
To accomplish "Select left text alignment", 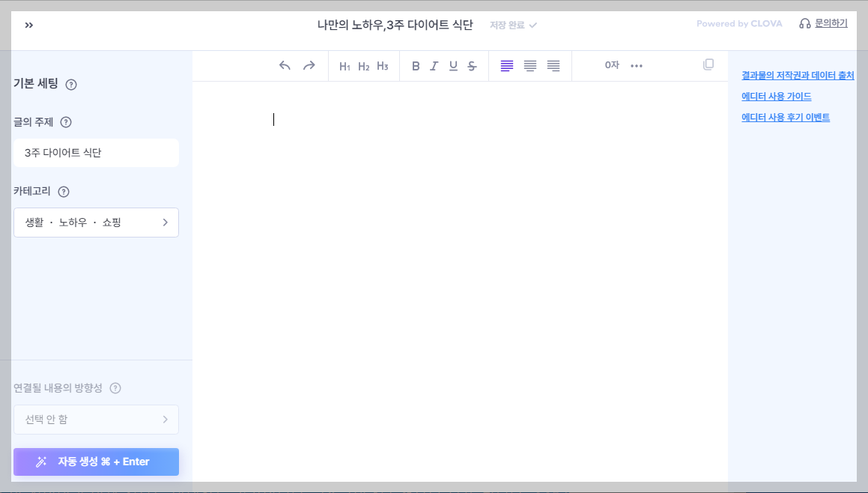I will 507,66.
